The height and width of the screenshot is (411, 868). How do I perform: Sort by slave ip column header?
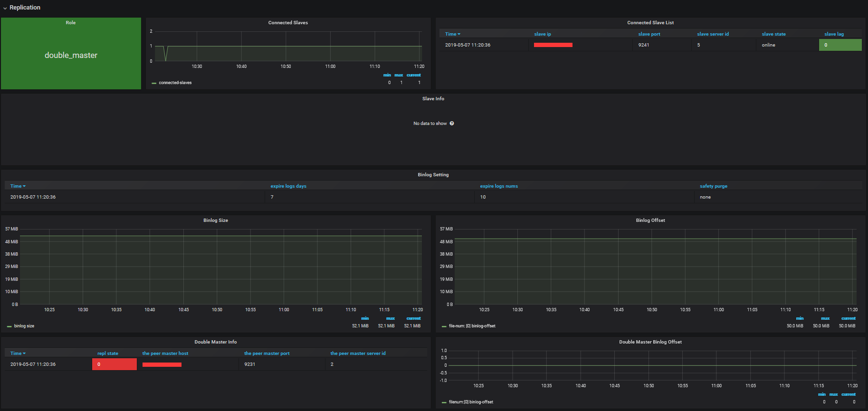click(543, 34)
